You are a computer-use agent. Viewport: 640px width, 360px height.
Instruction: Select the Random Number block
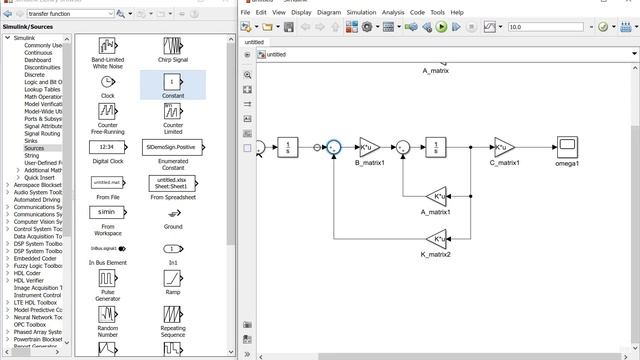[x=107, y=314]
